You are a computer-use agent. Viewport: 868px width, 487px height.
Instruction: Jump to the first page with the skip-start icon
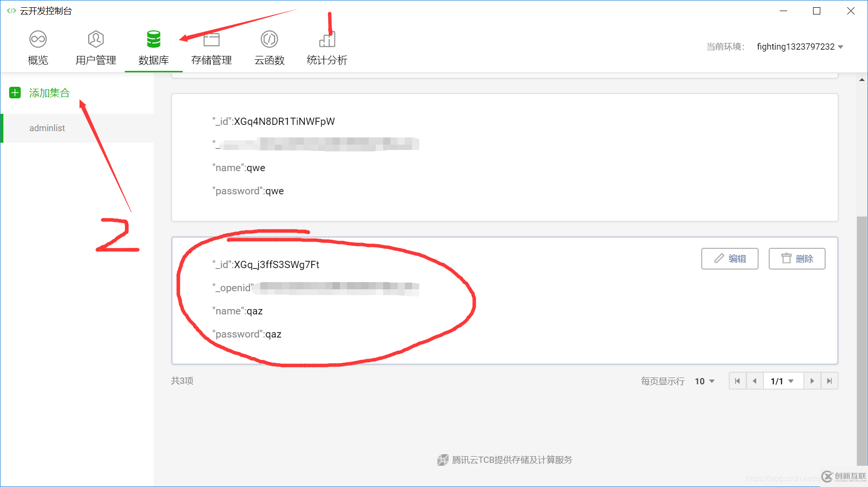[737, 381]
